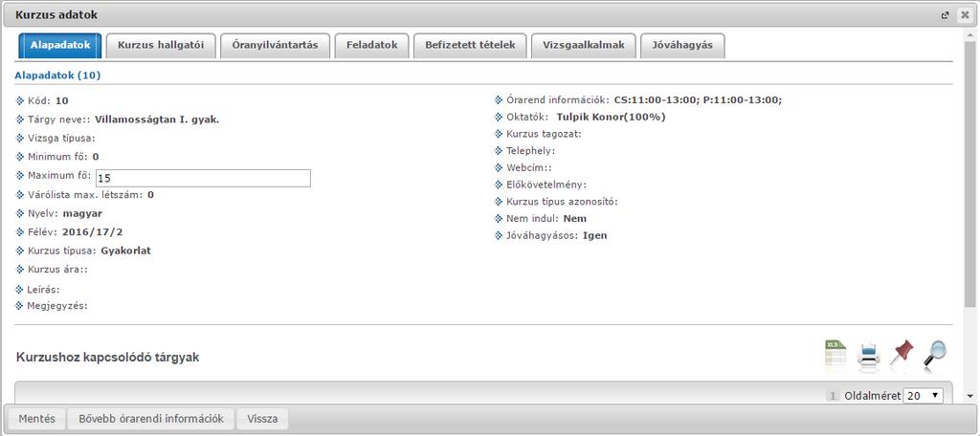Click page number 1 in pager
Image resolution: width=980 pixels, height=436 pixels.
click(x=833, y=396)
